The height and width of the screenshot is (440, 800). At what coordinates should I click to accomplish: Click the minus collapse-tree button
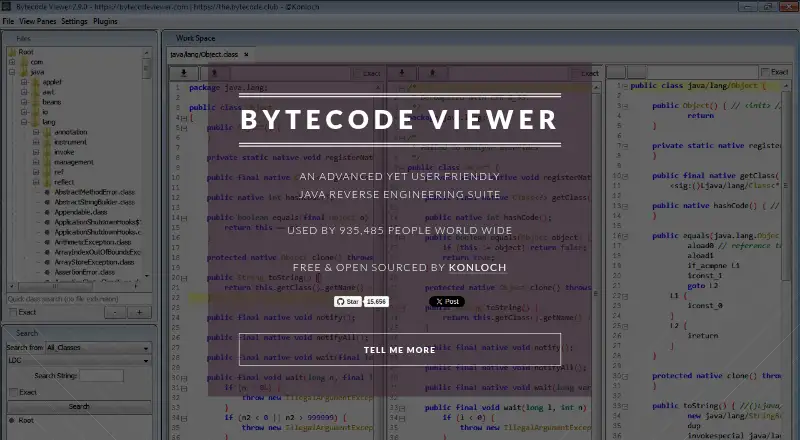point(115,312)
